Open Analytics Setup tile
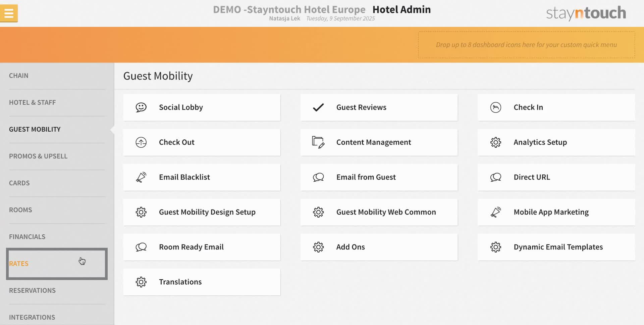 click(556, 142)
